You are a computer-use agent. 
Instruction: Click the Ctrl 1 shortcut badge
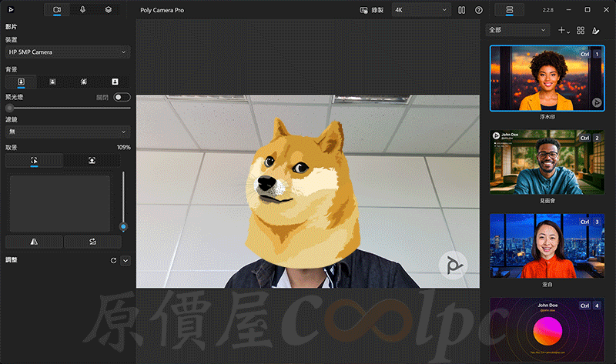[x=591, y=54]
